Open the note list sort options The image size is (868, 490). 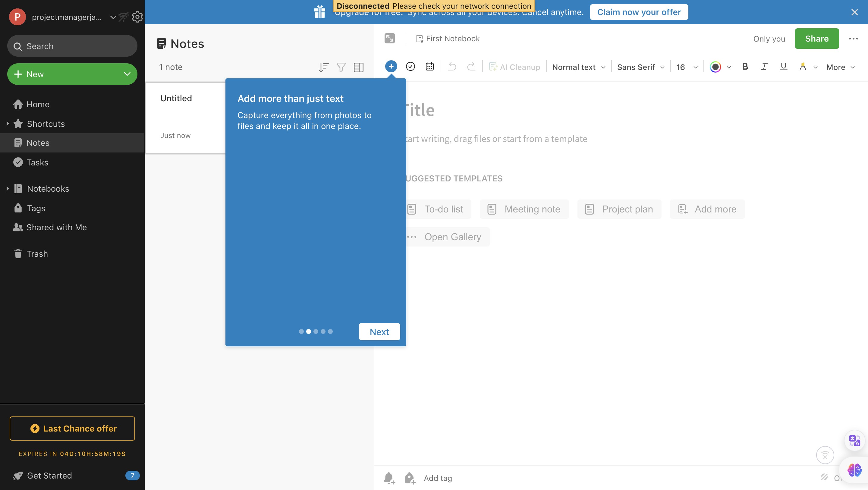[323, 67]
